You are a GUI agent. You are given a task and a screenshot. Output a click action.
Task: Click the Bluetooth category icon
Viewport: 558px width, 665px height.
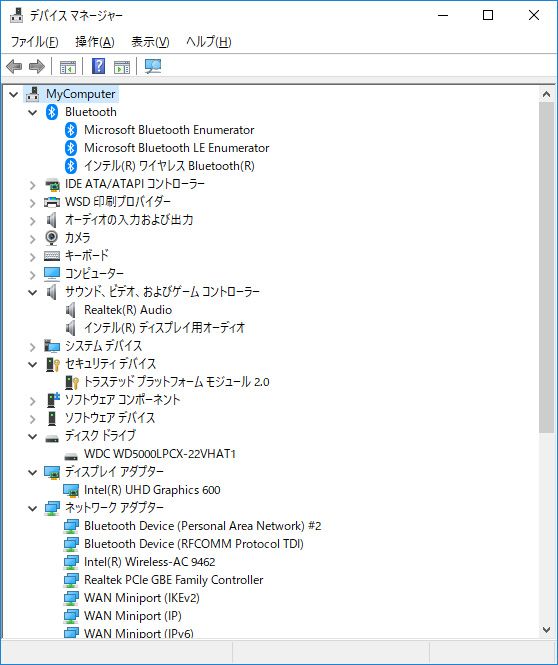click(52, 112)
